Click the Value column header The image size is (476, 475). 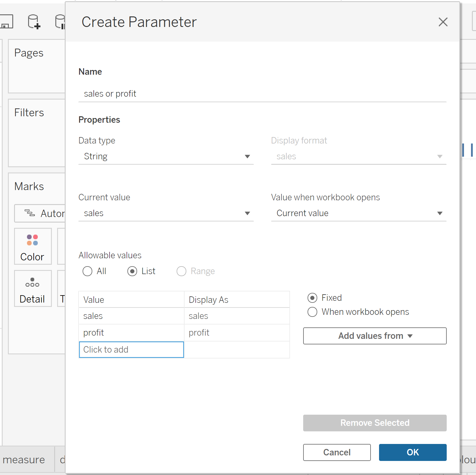tap(132, 300)
